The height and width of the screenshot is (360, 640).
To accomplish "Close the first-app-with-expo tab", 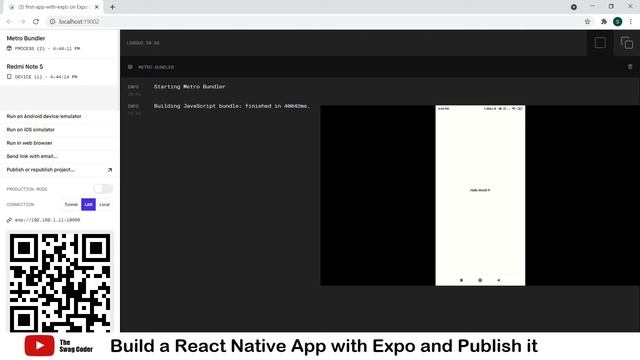I will click(x=97, y=7).
